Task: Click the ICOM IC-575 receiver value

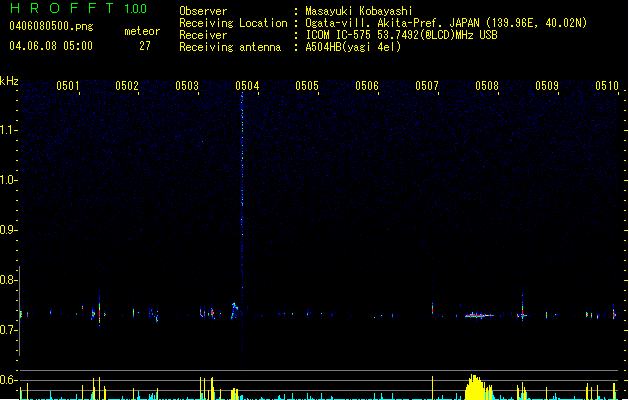Action: [x=401, y=35]
